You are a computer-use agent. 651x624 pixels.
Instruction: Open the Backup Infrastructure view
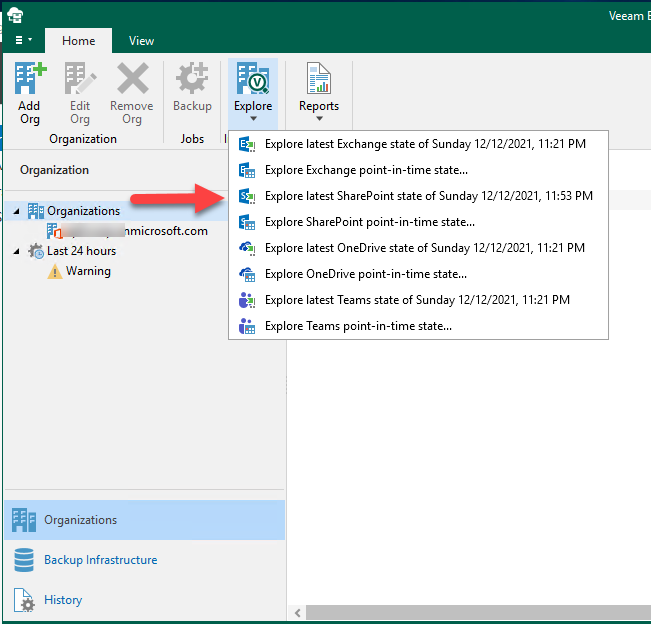pos(144,560)
